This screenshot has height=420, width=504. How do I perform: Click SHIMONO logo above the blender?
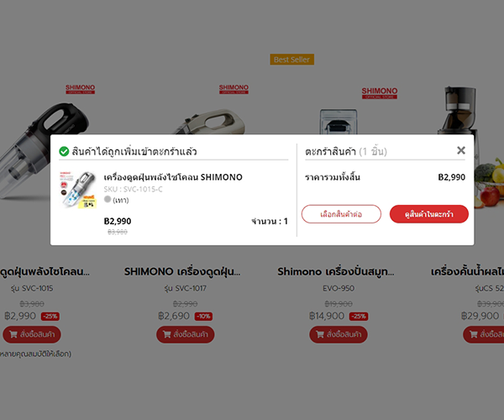380,93
